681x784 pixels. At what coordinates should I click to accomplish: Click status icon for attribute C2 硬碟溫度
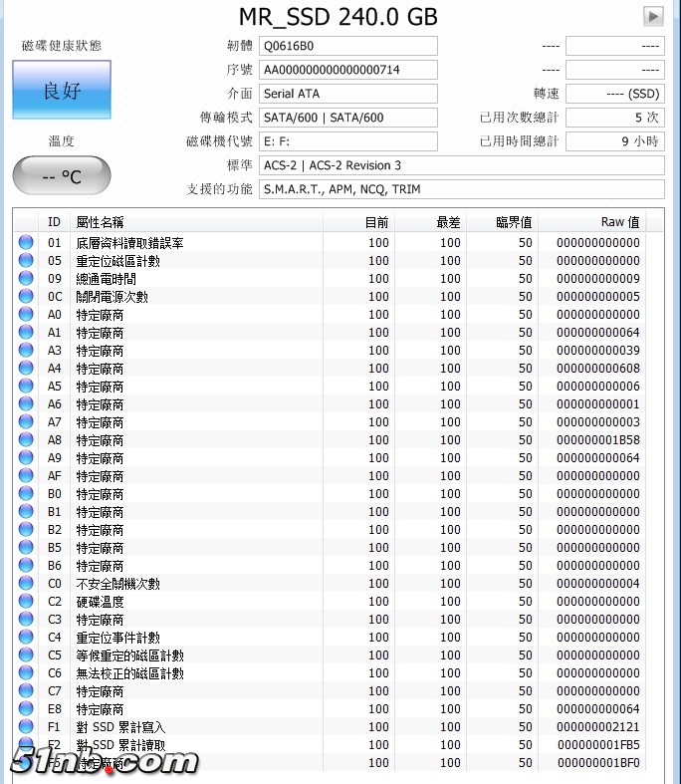[26, 602]
